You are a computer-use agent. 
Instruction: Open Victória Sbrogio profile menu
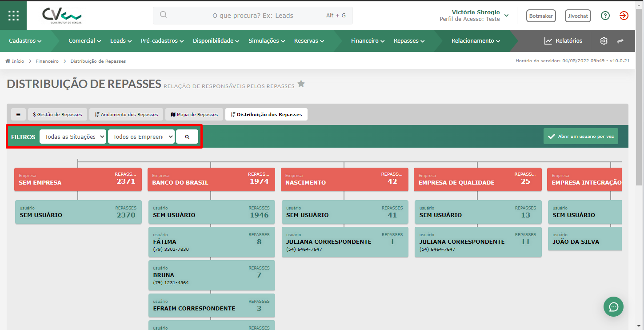474,16
